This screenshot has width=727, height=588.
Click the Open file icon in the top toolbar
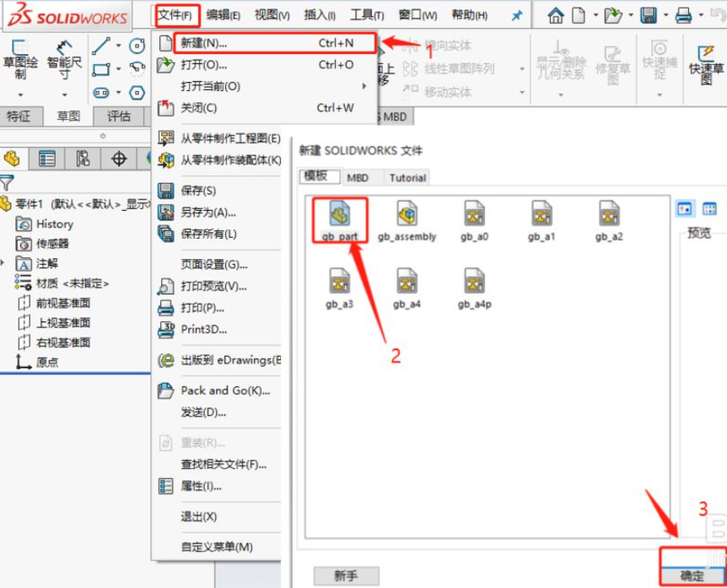point(613,16)
